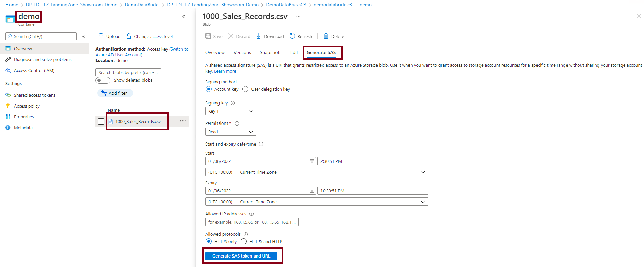
Task: Select User delegation key signing method
Action: coord(245,89)
